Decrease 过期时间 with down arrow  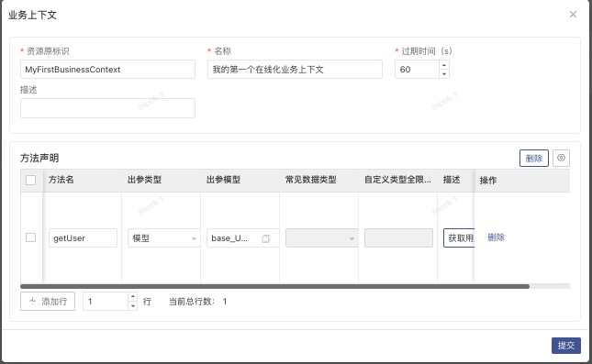coord(444,74)
